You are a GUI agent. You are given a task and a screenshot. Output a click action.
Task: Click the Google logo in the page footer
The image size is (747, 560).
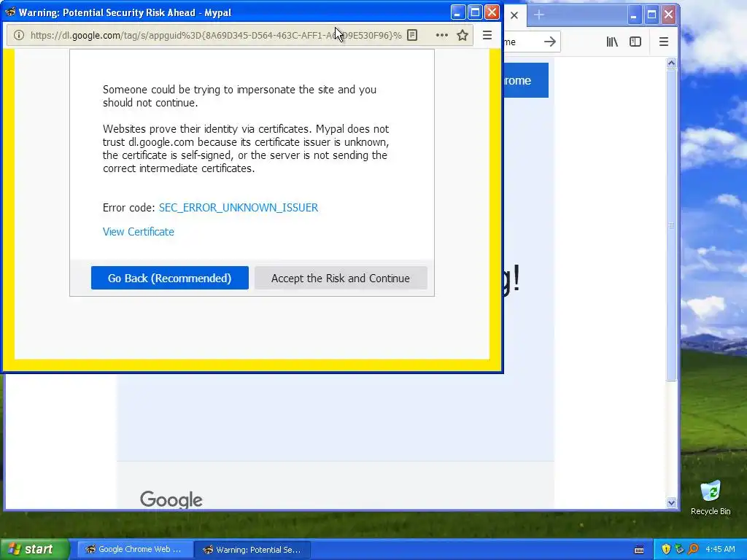(x=171, y=499)
